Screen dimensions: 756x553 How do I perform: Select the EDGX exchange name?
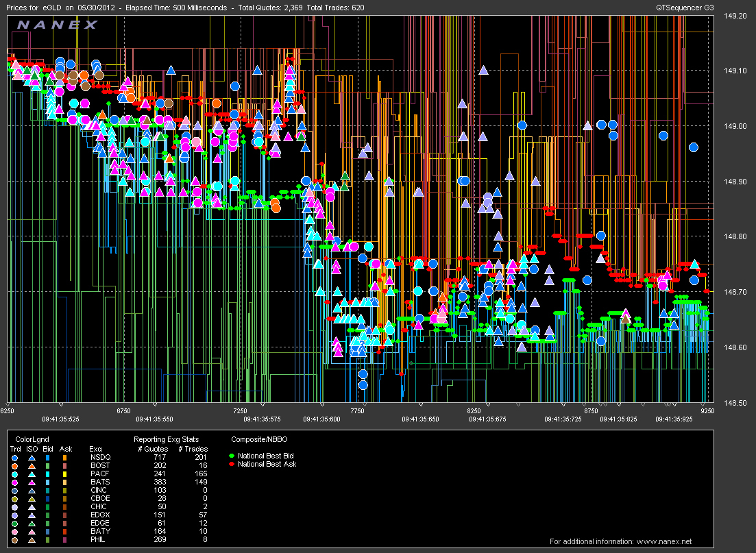pos(100,515)
